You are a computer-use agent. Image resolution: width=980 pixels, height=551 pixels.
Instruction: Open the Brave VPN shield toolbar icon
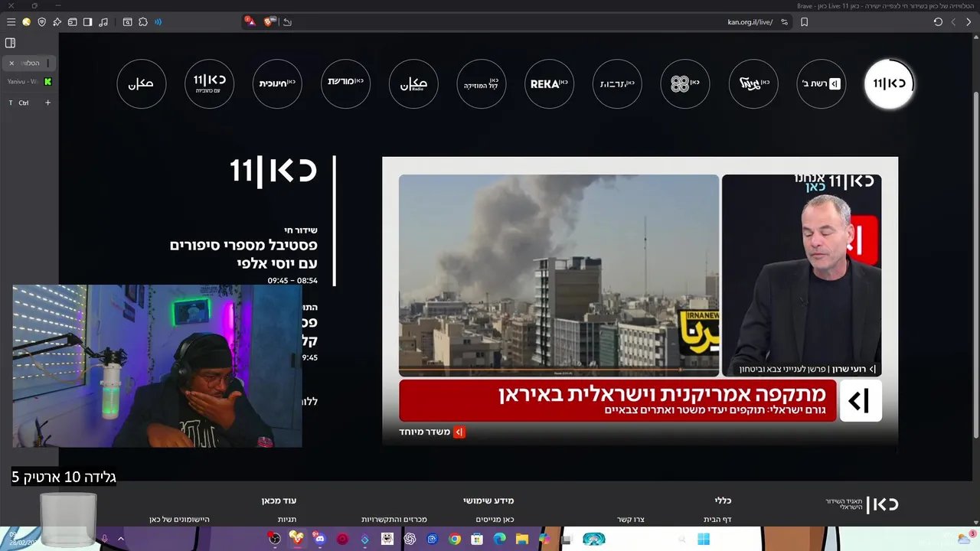(41, 22)
